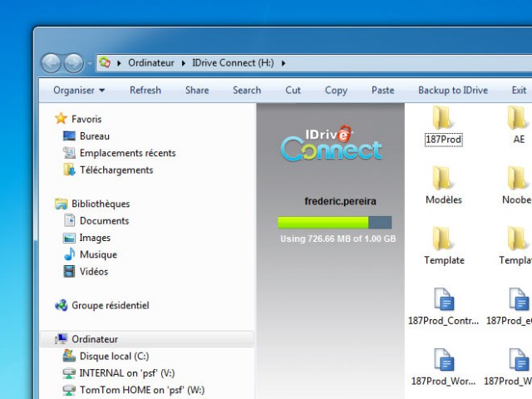Click Refresh in the toolbar
532x399 pixels.
pos(145,91)
